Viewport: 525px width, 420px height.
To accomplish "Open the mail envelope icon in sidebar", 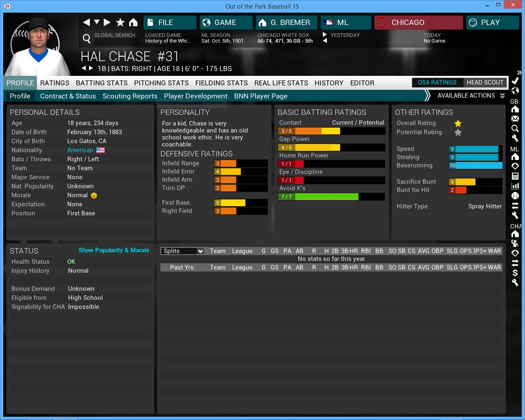I will (x=515, y=119).
